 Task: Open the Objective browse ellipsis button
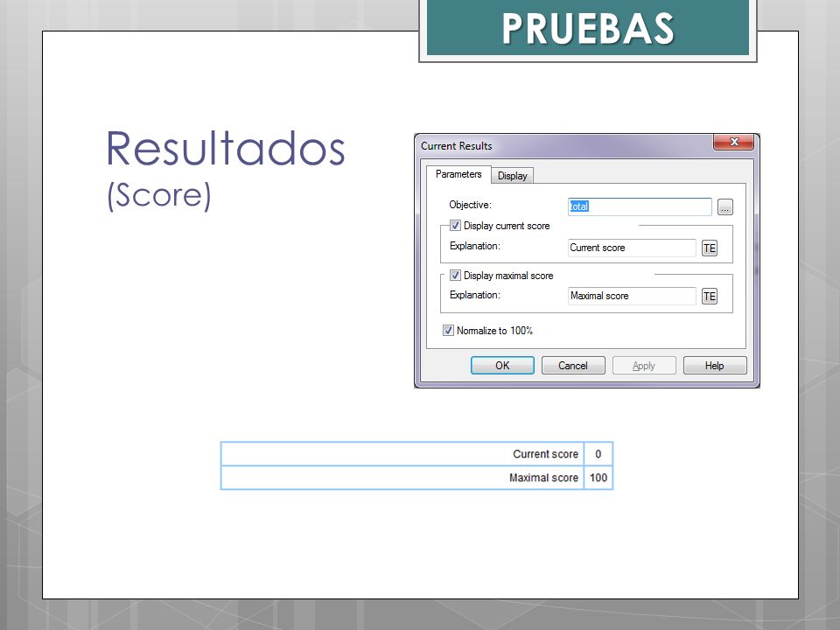click(724, 207)
